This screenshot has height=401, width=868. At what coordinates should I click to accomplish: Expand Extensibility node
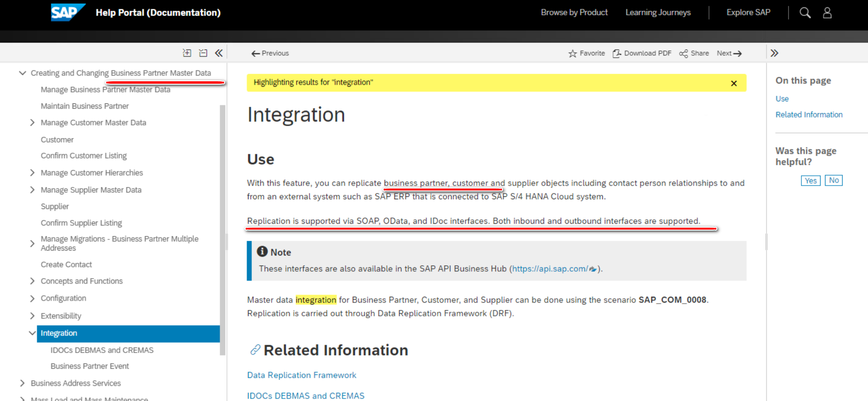pos(32,316)
